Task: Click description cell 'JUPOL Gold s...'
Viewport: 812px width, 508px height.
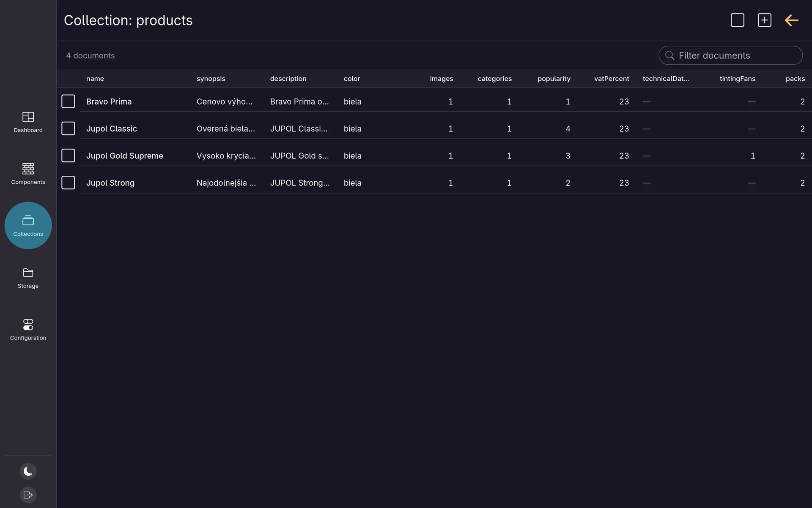Action: (x=299, y=156)
